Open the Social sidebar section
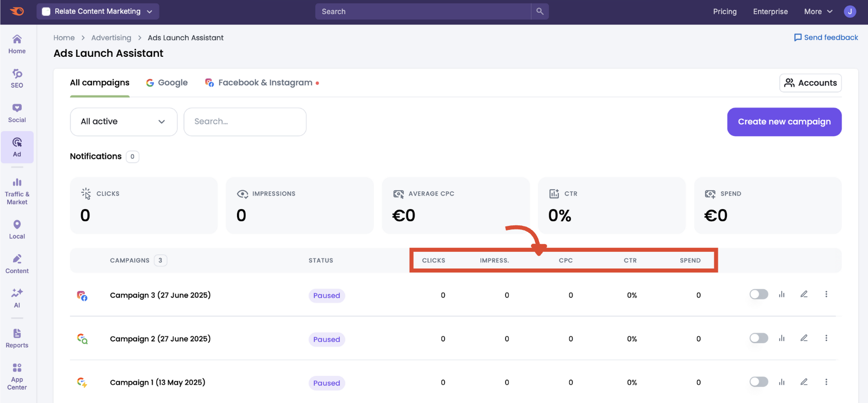Image resolution: width=868 pixels, height=403 pixels. [x=17, y=113]
